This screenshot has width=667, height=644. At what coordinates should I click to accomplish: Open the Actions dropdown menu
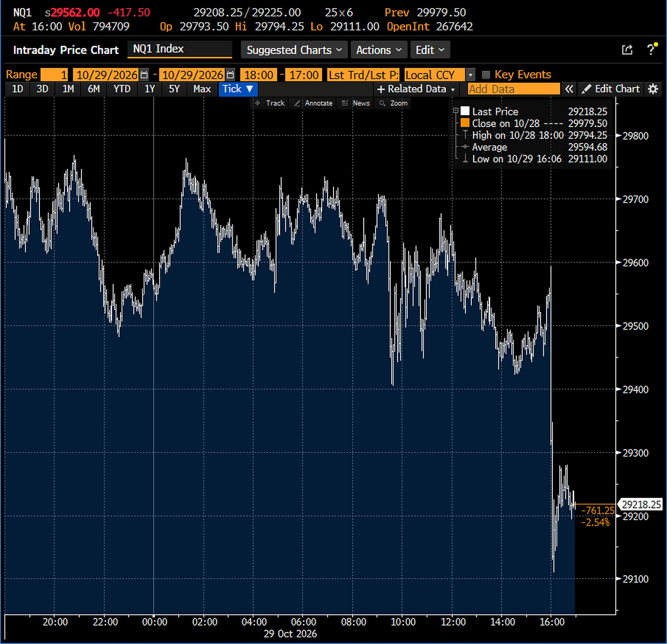pos(379,50)
